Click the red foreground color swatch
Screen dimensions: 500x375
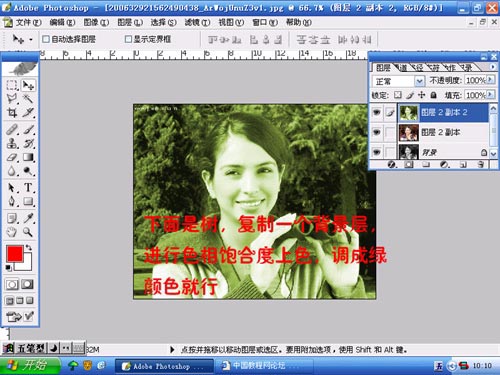pos(15,253)
